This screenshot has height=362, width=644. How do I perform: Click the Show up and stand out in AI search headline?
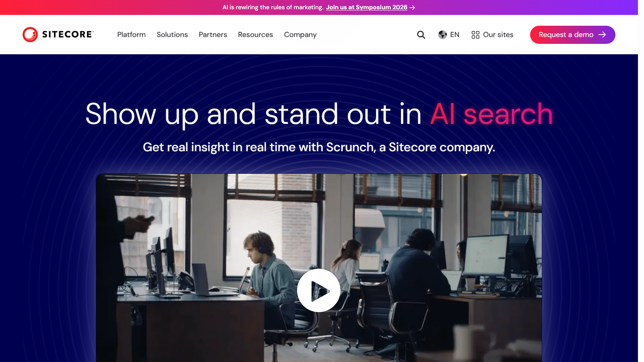(x=319, y=114)
